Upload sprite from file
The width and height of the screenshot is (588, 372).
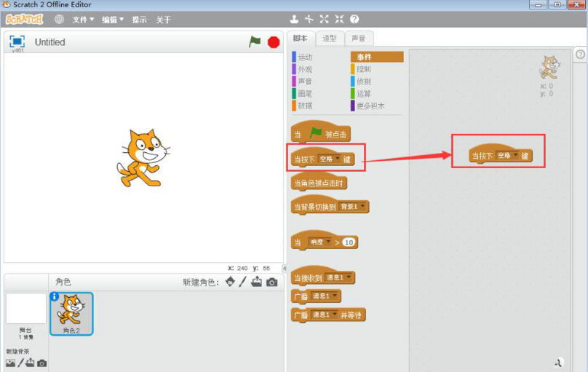256,282
